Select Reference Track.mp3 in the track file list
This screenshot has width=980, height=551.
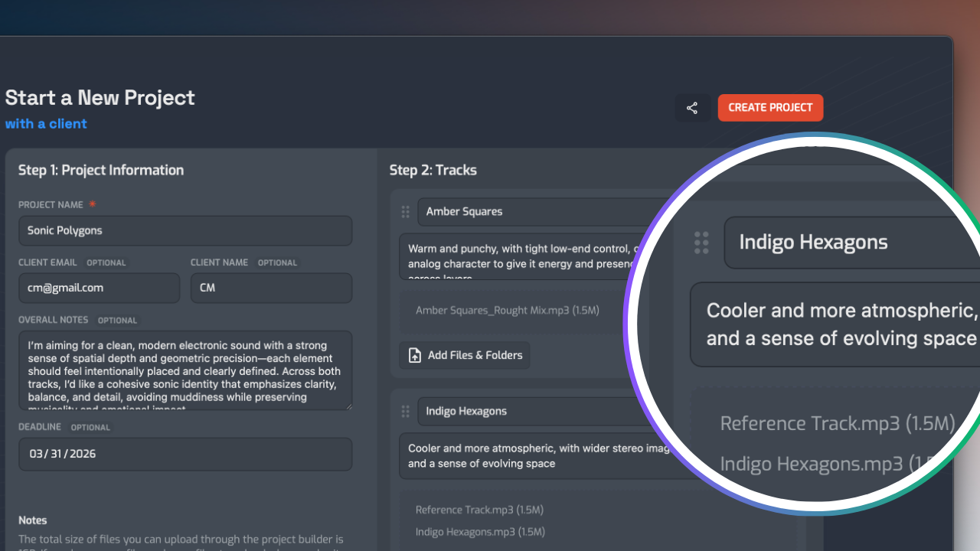(x=479, y=510)
